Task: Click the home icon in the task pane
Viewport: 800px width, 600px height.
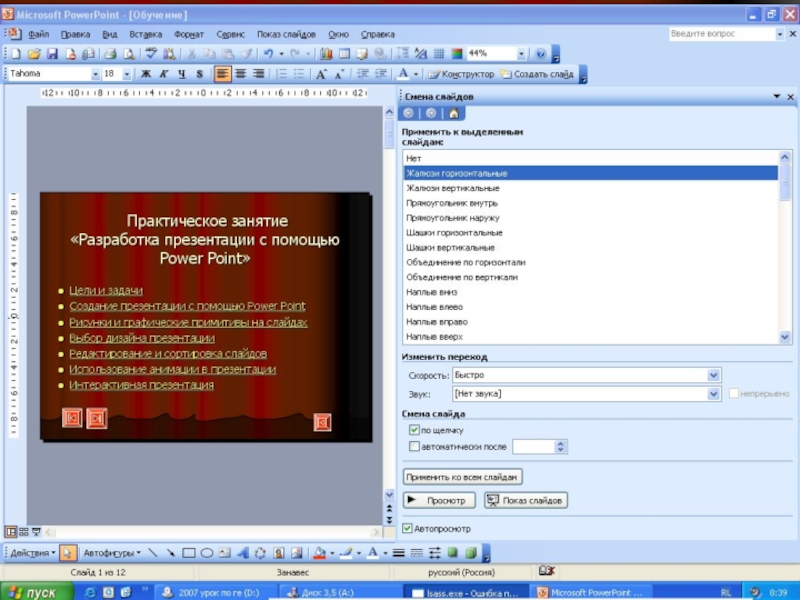Action: tap(453, 113)
